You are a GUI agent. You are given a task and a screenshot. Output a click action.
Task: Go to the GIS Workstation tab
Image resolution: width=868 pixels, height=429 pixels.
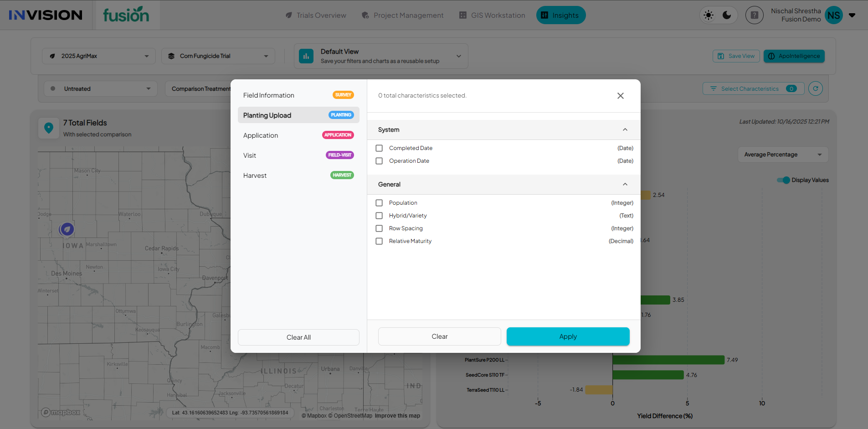pyautogui.click(x=492, y=16)
